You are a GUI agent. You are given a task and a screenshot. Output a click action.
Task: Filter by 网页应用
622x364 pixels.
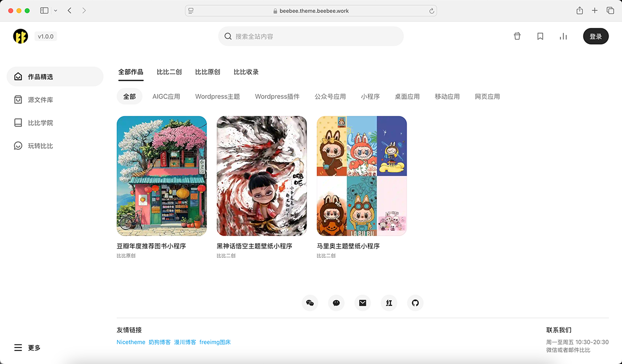(487, 96)
